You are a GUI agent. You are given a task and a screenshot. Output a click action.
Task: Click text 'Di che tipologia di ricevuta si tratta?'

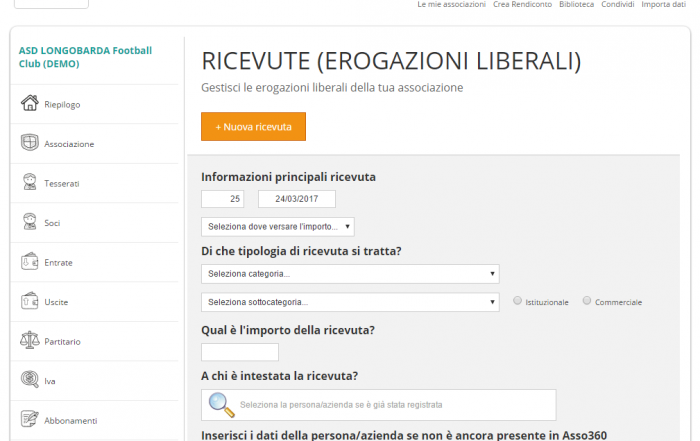point(301,251)
